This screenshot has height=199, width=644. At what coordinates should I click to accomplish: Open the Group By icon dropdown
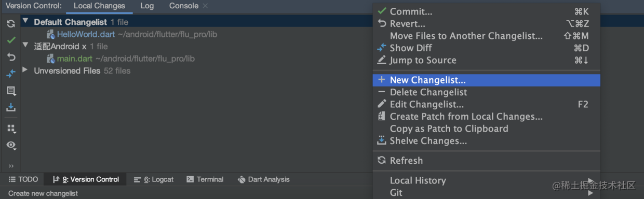point(11,128)
